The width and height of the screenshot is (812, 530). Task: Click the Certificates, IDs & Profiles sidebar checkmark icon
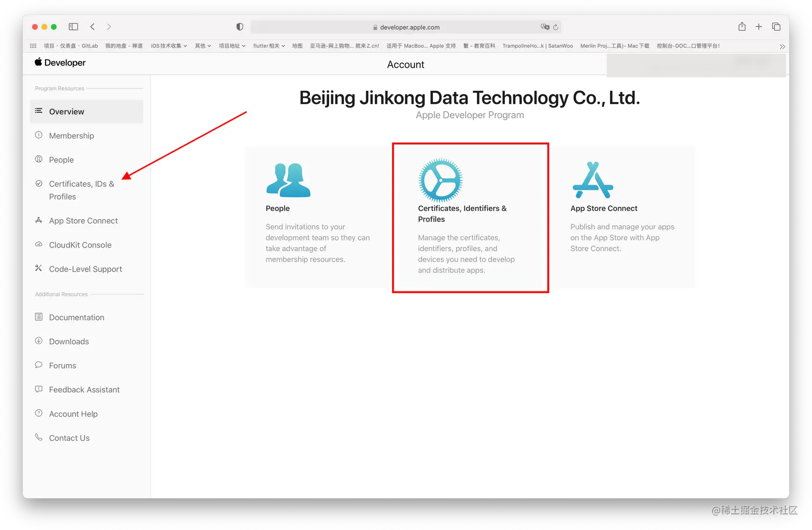[x=39, y=184]
